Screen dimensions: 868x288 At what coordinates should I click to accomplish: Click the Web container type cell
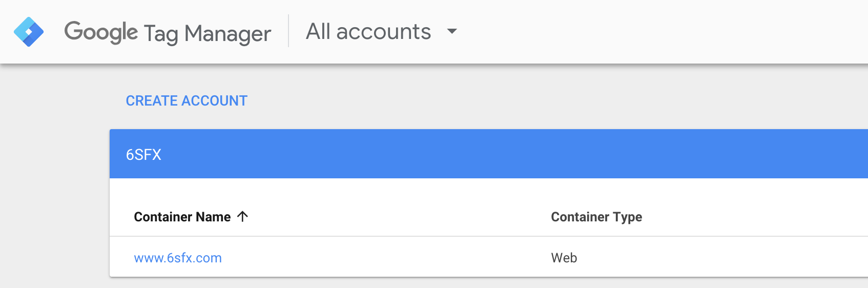[564, 258]
